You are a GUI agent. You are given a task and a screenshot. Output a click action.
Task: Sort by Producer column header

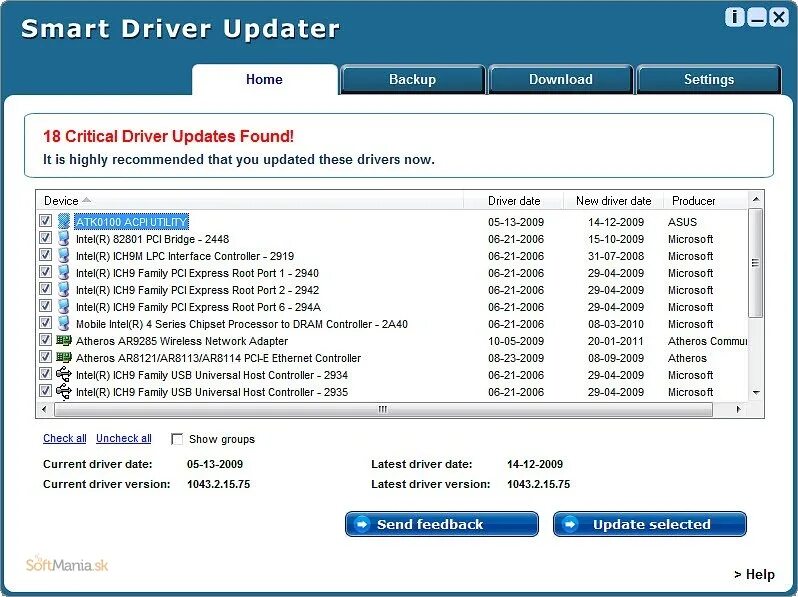pyautogui.click(x=705, y=201)
